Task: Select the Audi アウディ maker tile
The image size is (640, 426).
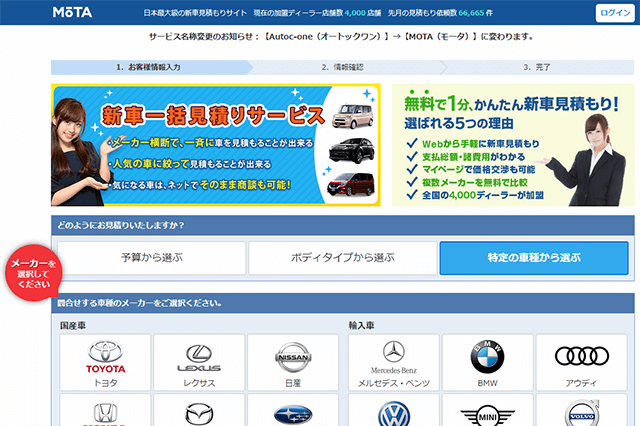Action: click(x=581, y=362)
